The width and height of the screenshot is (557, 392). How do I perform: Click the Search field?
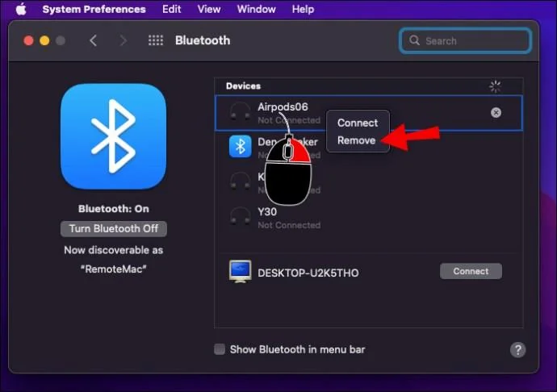(x=465, y=41)
